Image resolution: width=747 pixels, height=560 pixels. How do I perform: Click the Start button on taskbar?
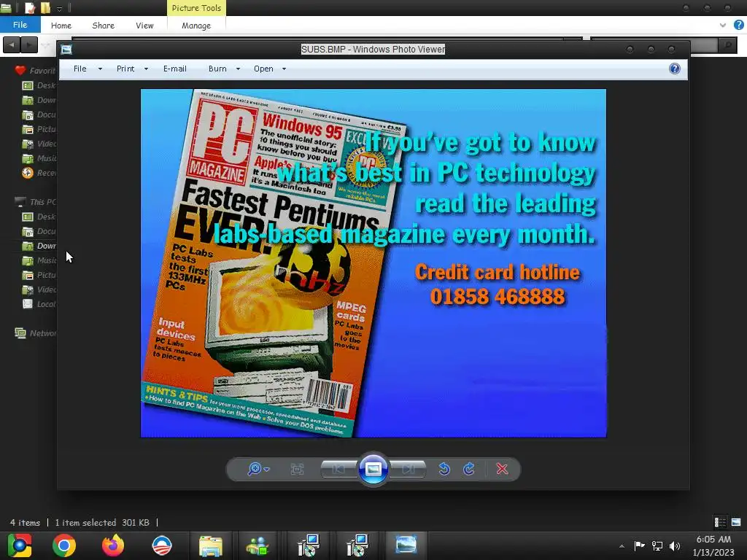tap(20, 545)
